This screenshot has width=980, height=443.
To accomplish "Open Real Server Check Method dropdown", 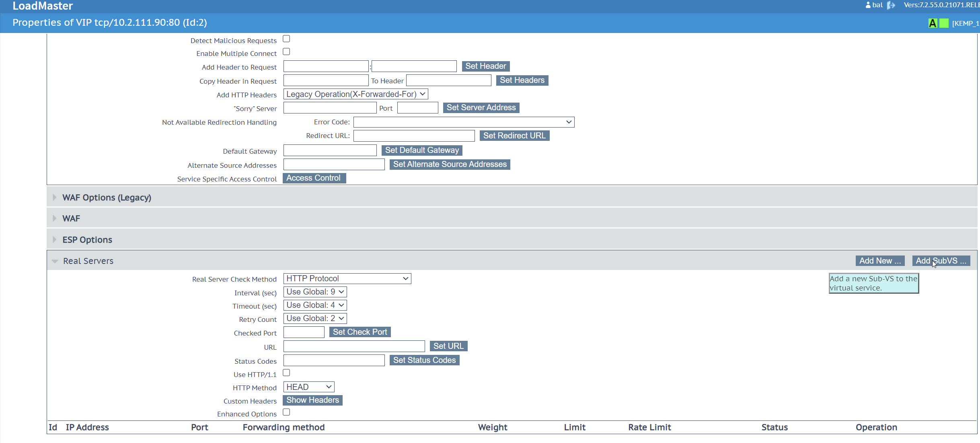I will tap(347, 278).
